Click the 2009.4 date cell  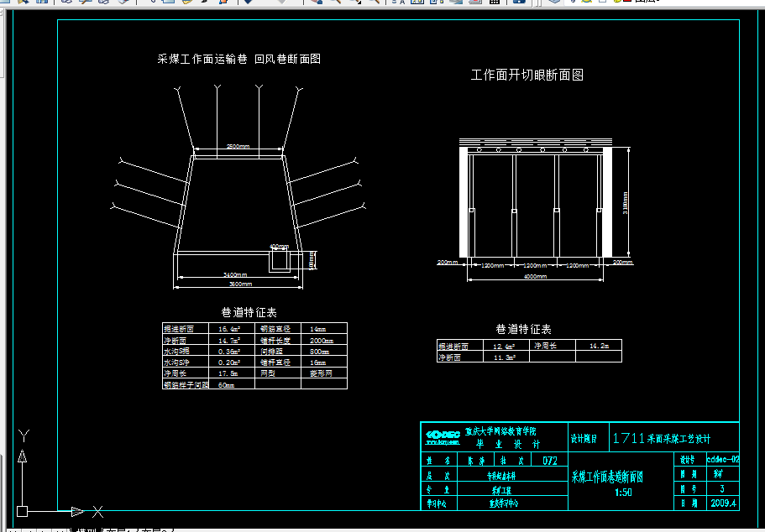coord(724,503)
